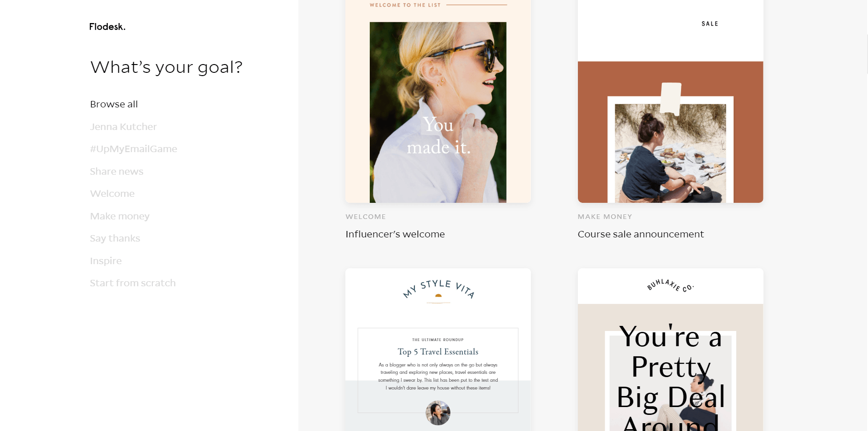868x431 pixels.
Task: Click Start from scratch
Action: coord(133,283)
